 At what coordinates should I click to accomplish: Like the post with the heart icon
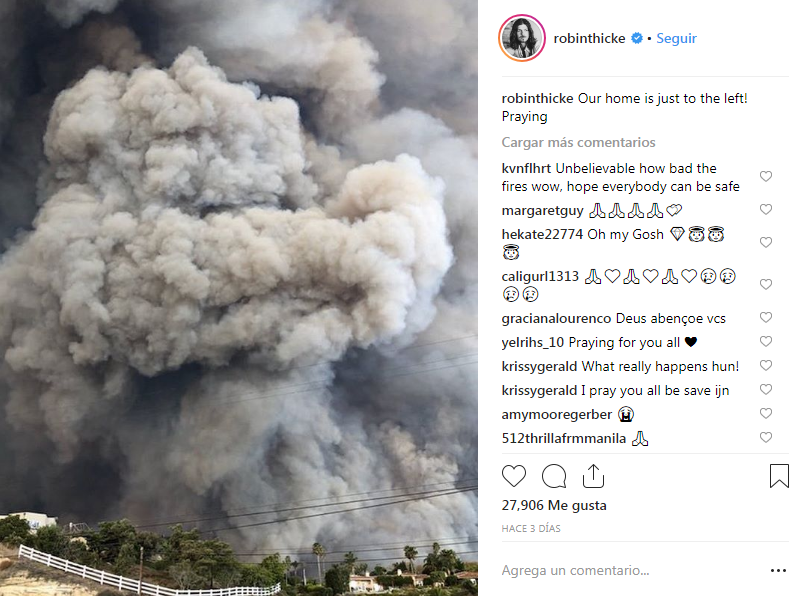coord(513,476)
